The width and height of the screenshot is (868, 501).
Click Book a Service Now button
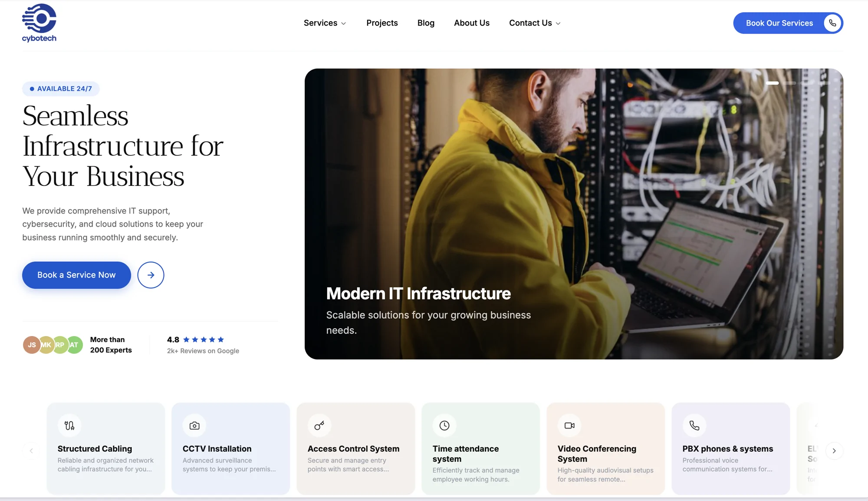(x=76, y=275)
